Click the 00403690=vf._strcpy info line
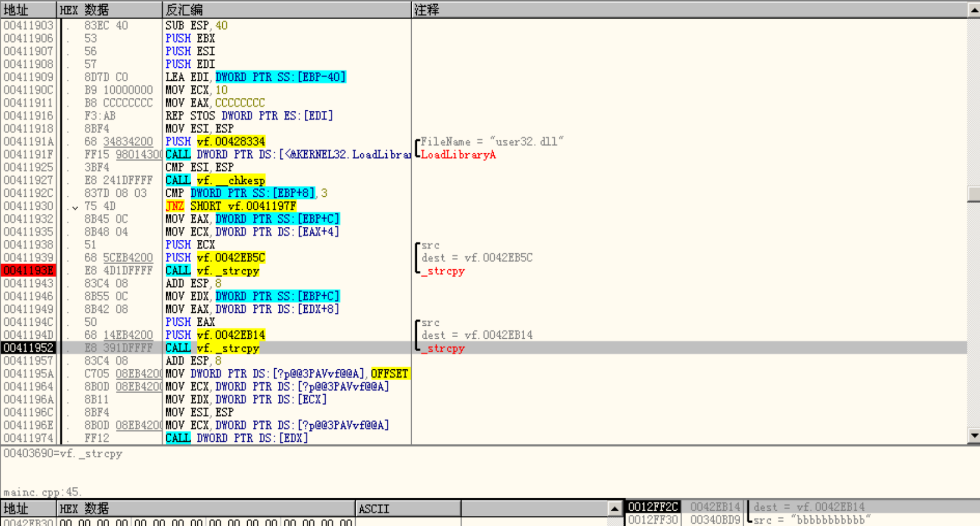 (x=63, y=454)
